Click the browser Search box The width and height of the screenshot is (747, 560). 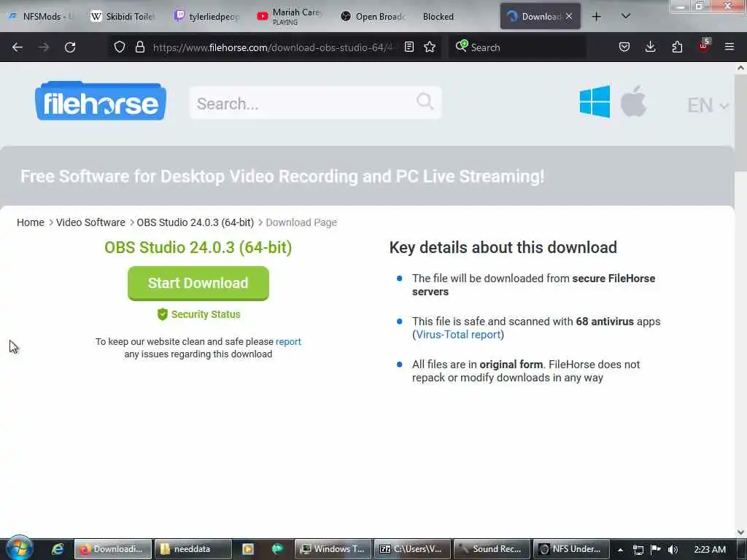[517, 47]
